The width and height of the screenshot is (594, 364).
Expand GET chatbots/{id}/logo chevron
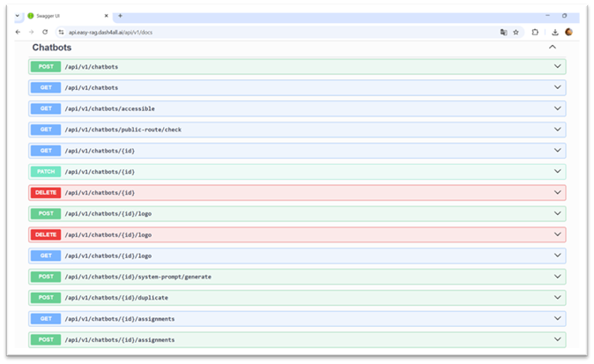558,256
